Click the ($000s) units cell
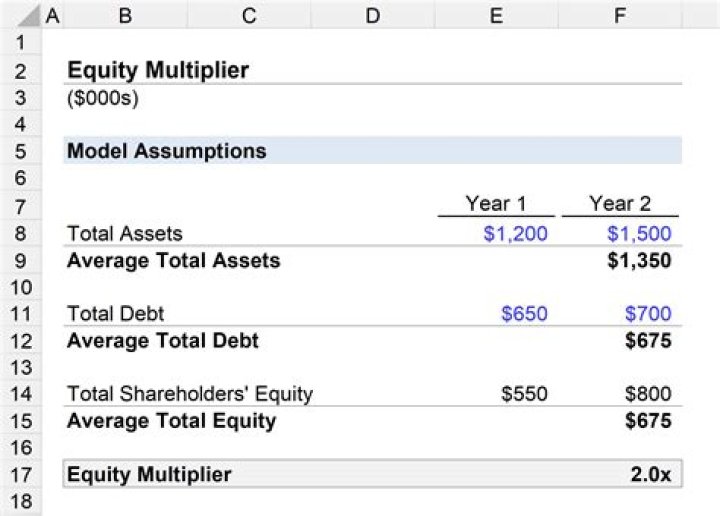 tap(102, 98)
